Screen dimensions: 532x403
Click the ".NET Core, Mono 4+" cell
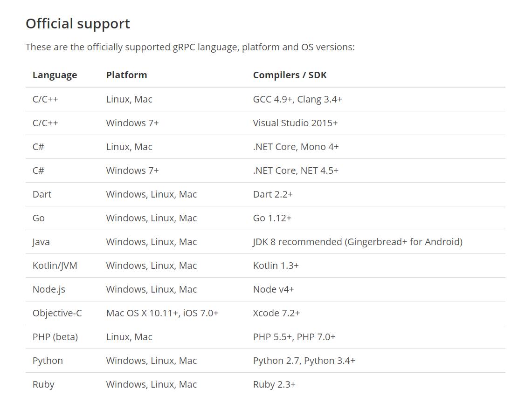tap(296, 147)
